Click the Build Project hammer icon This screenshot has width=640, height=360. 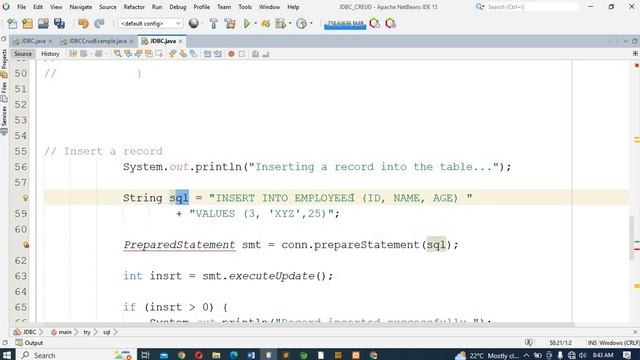coord(213,24)
